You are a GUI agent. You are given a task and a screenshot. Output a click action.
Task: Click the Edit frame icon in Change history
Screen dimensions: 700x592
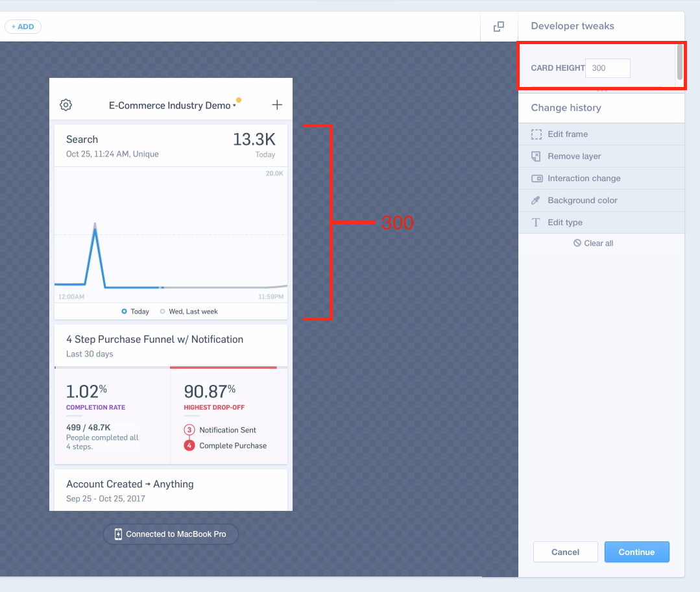tap(537, 134)
